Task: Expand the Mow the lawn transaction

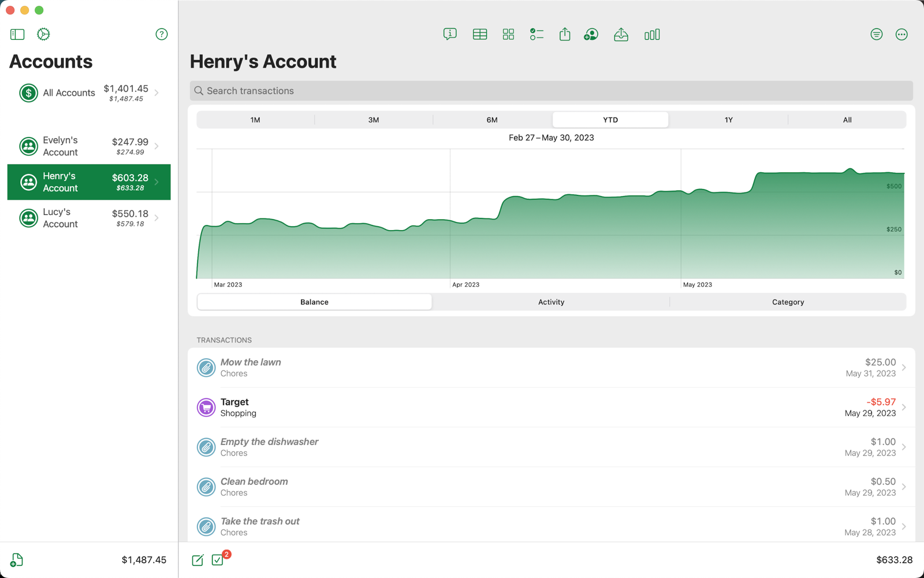Action: pyautogui.click(x=904, y=368)
